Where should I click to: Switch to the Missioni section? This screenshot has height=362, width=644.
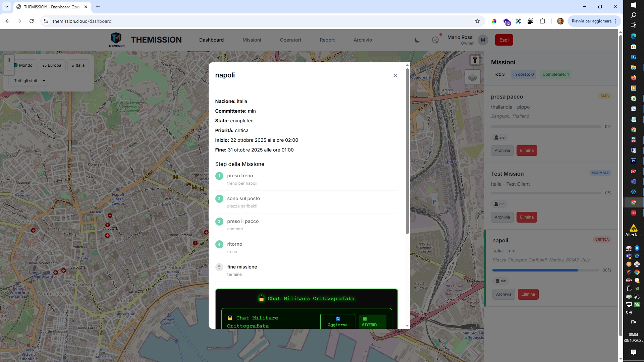[252, 40]
